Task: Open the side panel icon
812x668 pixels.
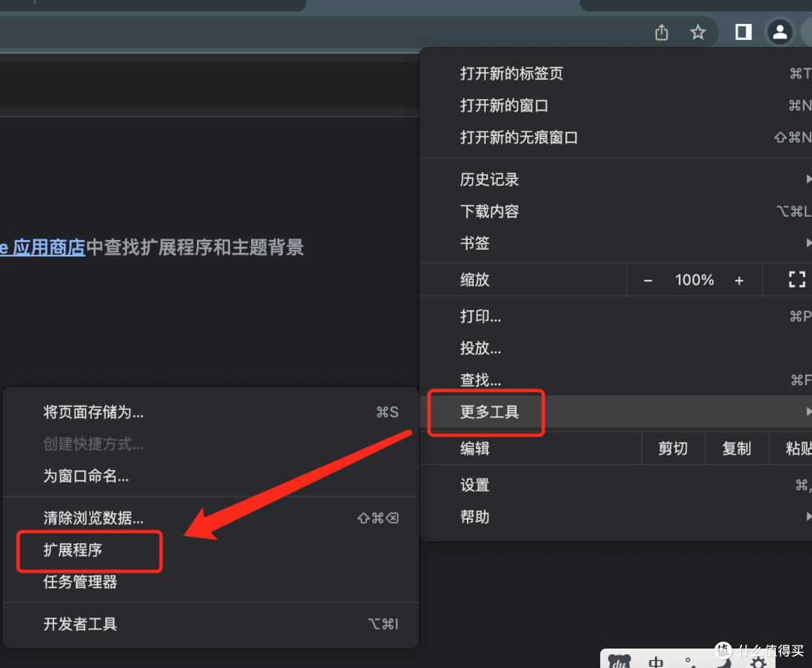Action: pos(743,32)
